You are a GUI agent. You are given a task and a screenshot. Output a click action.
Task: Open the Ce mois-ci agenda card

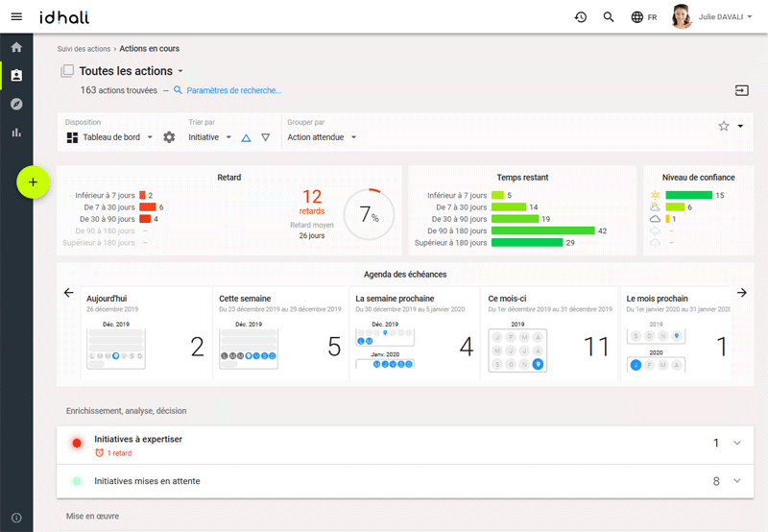[549, 333]
